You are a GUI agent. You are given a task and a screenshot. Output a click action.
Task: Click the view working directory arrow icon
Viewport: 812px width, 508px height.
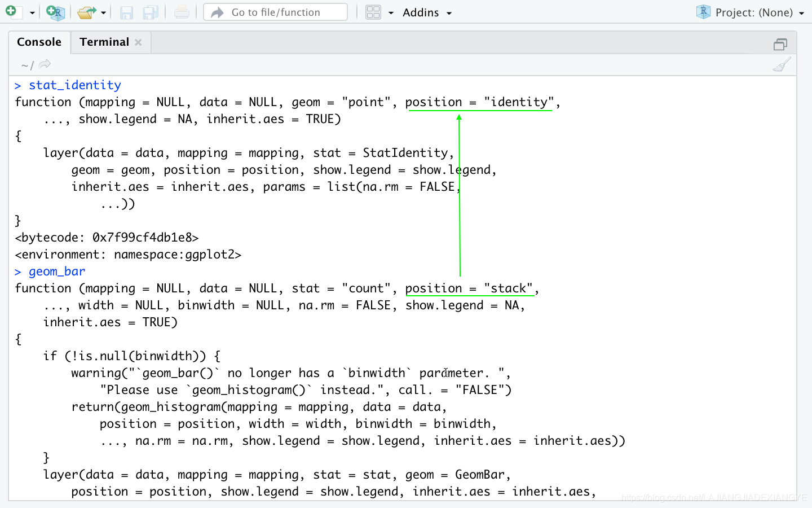click(x=45, y=64)
